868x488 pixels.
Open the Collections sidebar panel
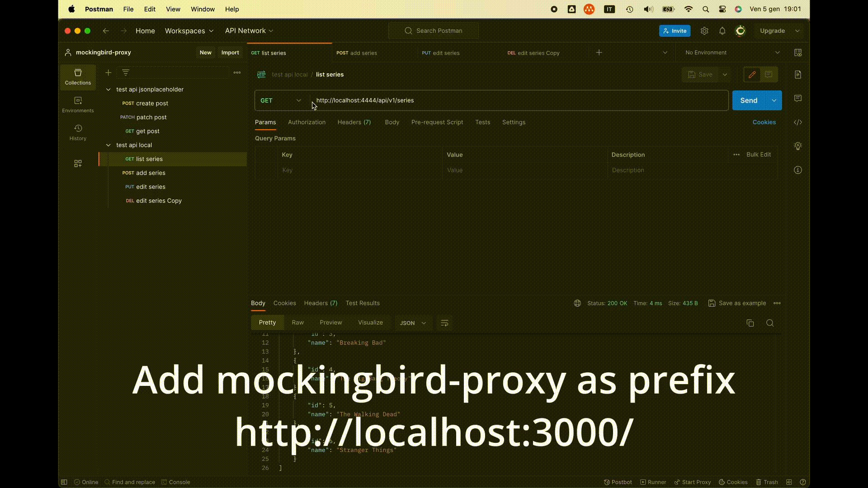coord(78,76)
